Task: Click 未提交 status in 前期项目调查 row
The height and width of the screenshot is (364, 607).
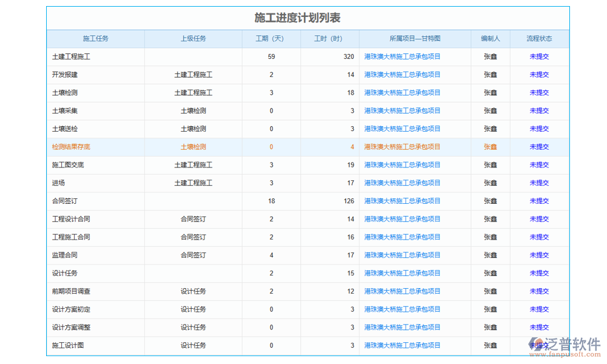Action: tap(539, 292)
